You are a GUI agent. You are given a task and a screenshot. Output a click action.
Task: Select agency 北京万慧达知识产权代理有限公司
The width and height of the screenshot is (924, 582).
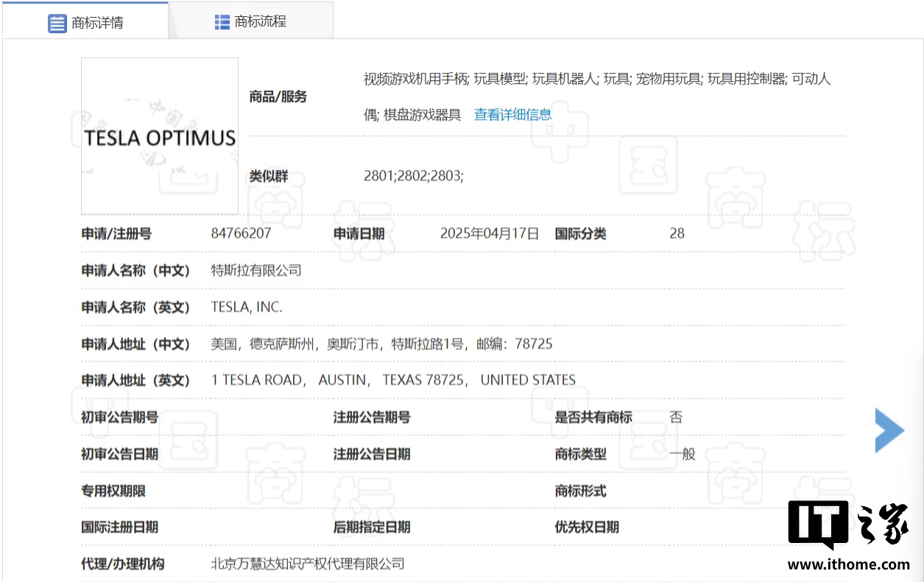308,564
